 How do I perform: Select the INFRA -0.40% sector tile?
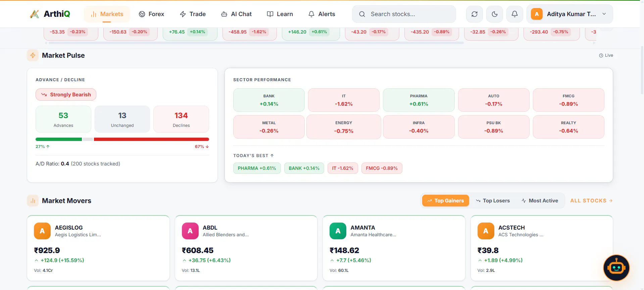coord(418,127)
